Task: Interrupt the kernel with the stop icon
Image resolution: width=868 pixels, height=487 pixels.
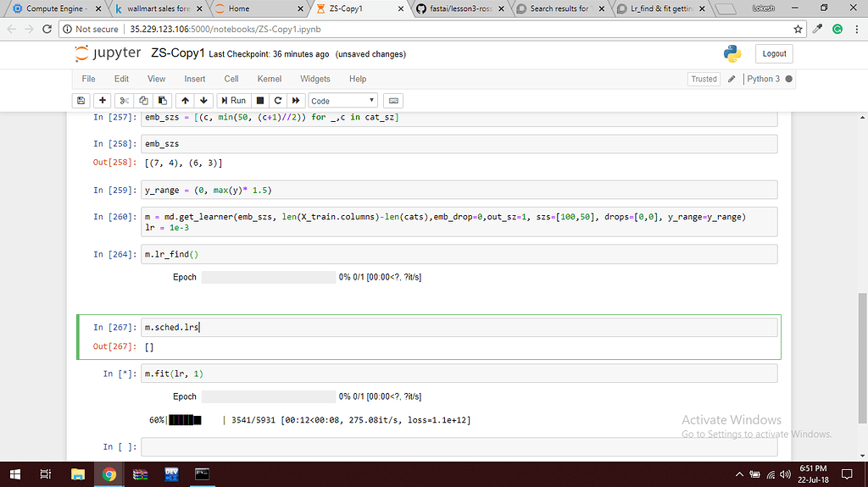Action: [x=260, y=100]
